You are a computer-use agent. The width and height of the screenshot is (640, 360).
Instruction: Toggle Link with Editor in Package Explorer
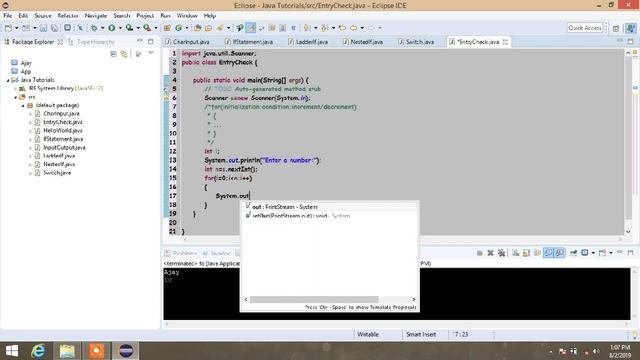124,54
